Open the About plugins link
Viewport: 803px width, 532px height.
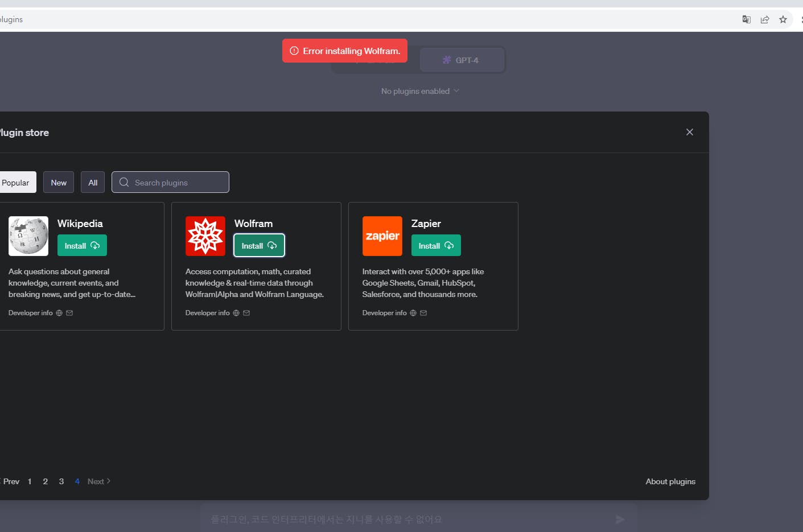670,481
